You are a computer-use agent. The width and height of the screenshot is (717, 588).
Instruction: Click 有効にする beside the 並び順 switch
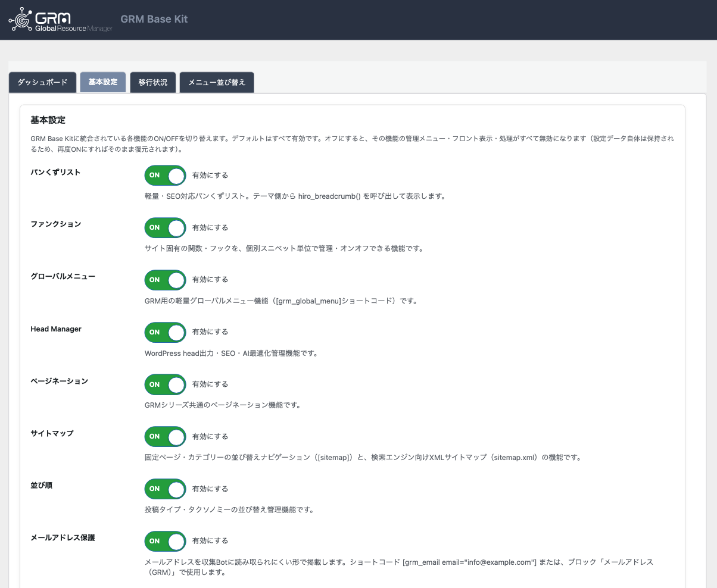point(210,489)
